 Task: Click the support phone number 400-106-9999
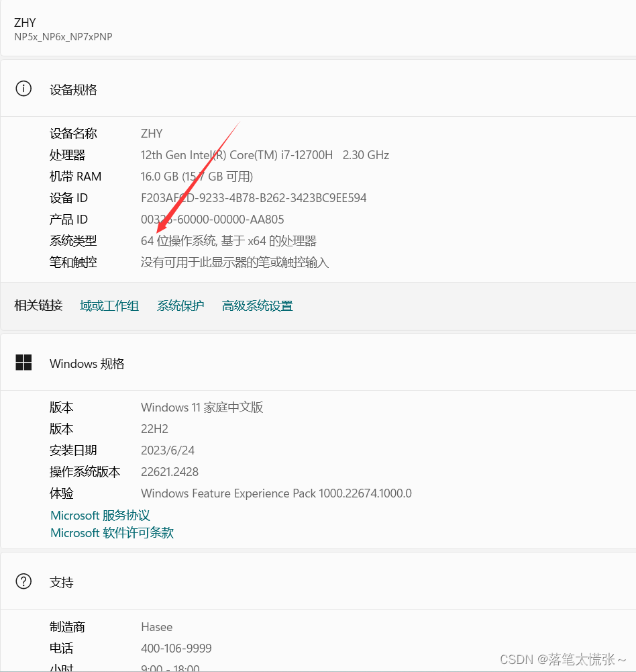point(176,648)
